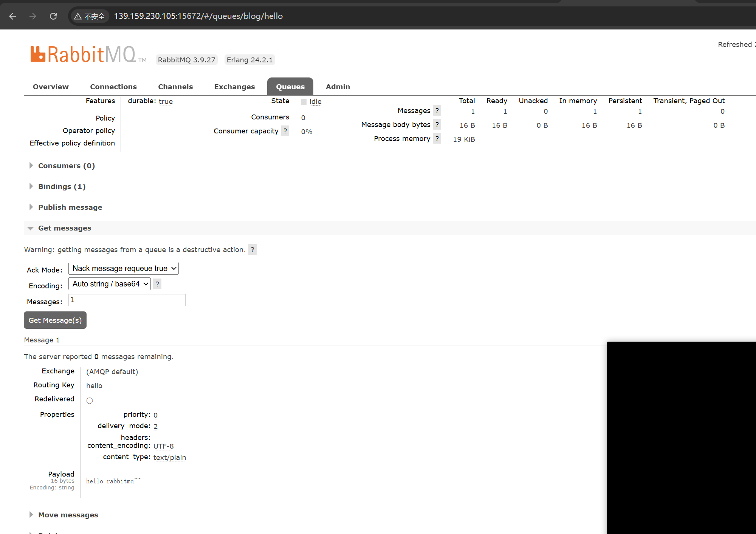Image resolution: width=756 pixels, height=534 pixels.
Task: Collapse the Get messages section
Action: (64, 228)
